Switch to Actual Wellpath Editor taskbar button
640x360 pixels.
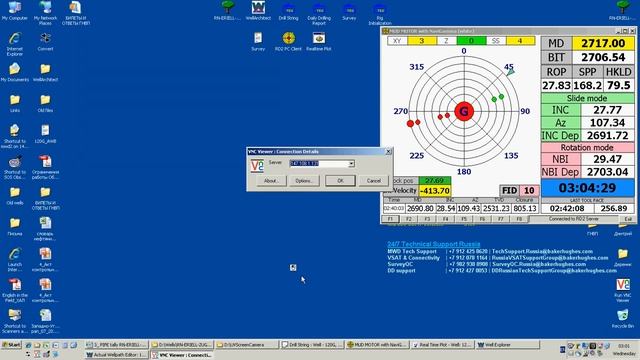pos(117,355)
